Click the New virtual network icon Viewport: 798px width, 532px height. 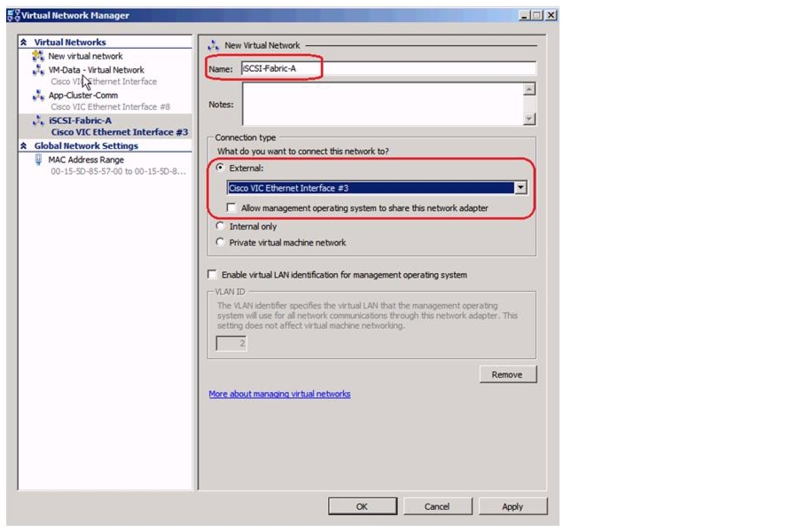(x=38, y=56)
